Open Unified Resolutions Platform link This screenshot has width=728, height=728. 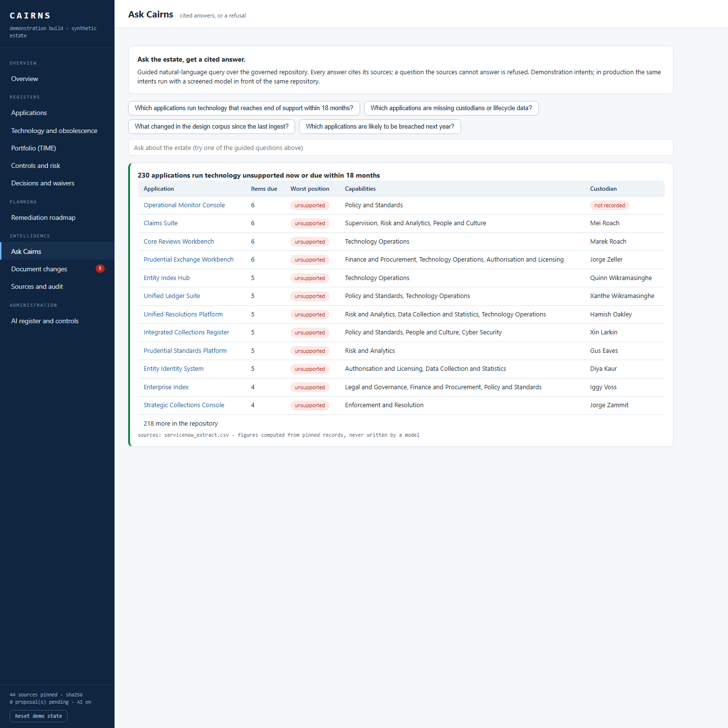(x=183, y=314)
